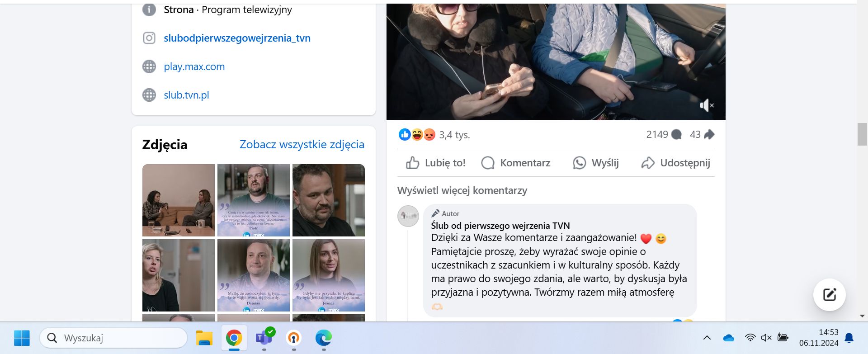Open the play.max.com link
The height and width of the screenshot is (354, 868).
(194, 66)
